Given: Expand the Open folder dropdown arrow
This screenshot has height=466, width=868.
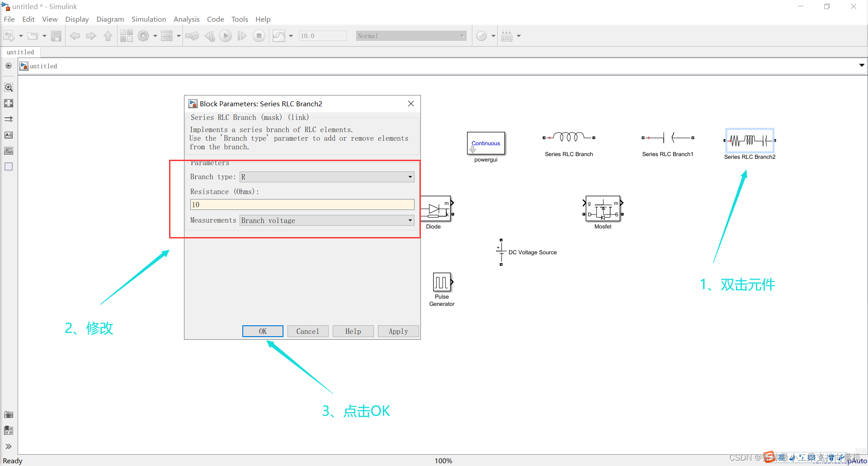Looking at the screenshot, I should click(44, 36).
